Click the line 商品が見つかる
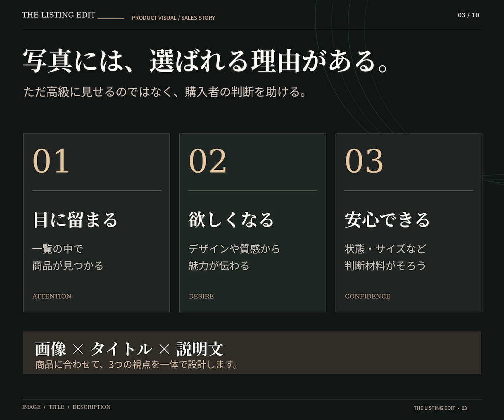504x420 pixels. (68, 266)
